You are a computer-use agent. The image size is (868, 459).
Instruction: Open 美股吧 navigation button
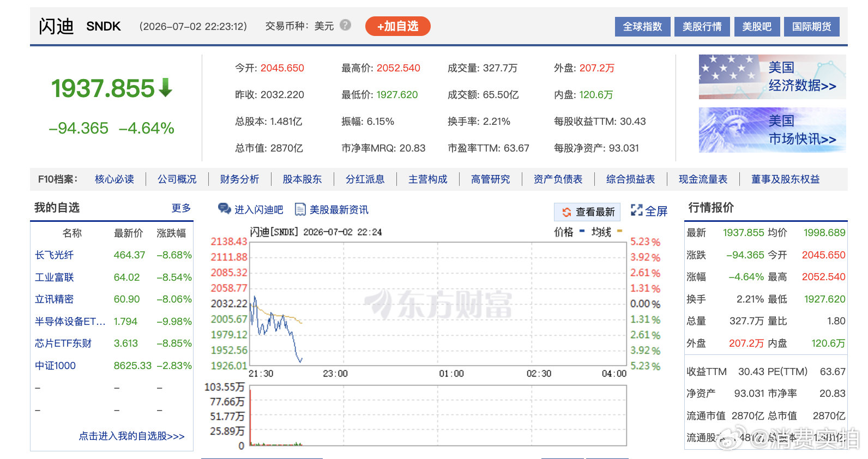(757, 27)
